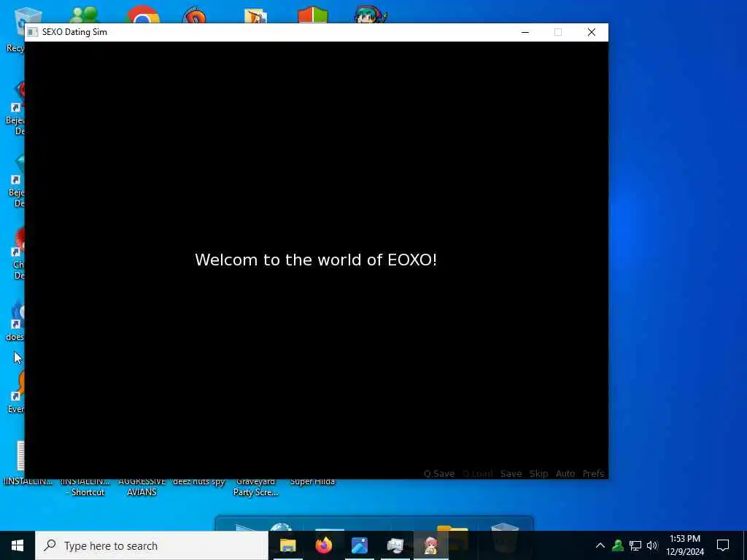Open the Save screen from quick menu
The image size is (747, 560).
[511, 474]
